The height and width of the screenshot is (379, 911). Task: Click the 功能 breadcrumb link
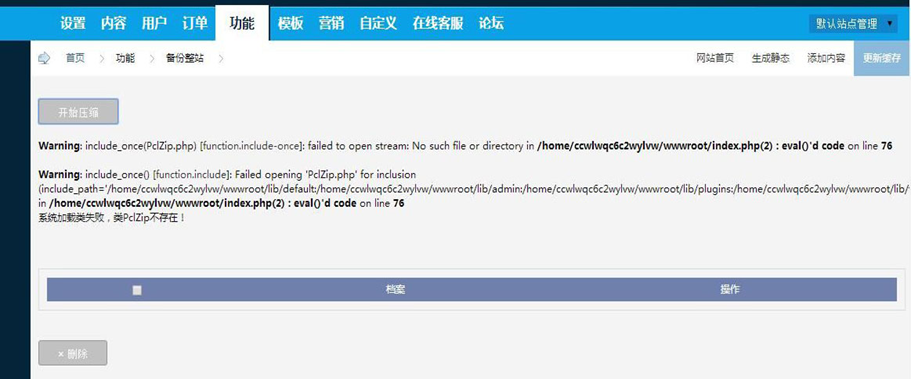click(x=125, y=58)
